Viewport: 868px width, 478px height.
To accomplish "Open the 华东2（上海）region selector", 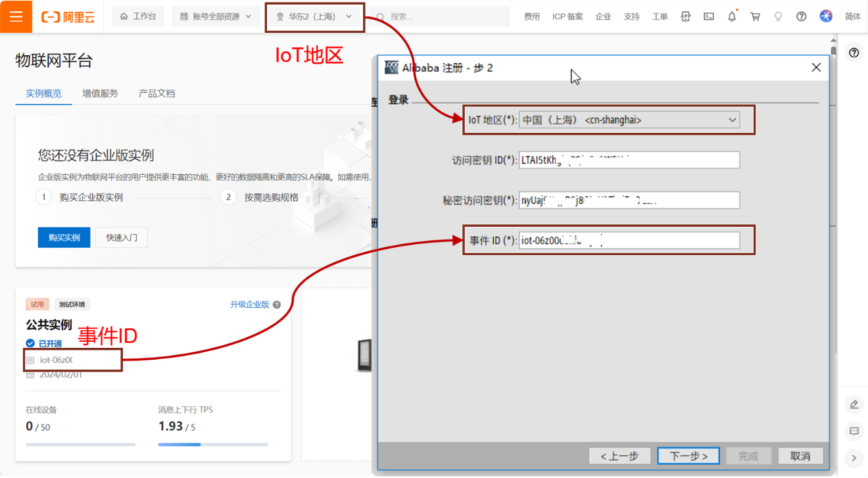I will click(x=315, y=16).
